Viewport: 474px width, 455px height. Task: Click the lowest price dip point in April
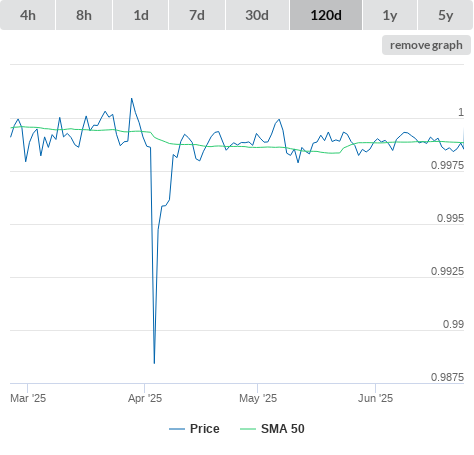click(154, 363)
